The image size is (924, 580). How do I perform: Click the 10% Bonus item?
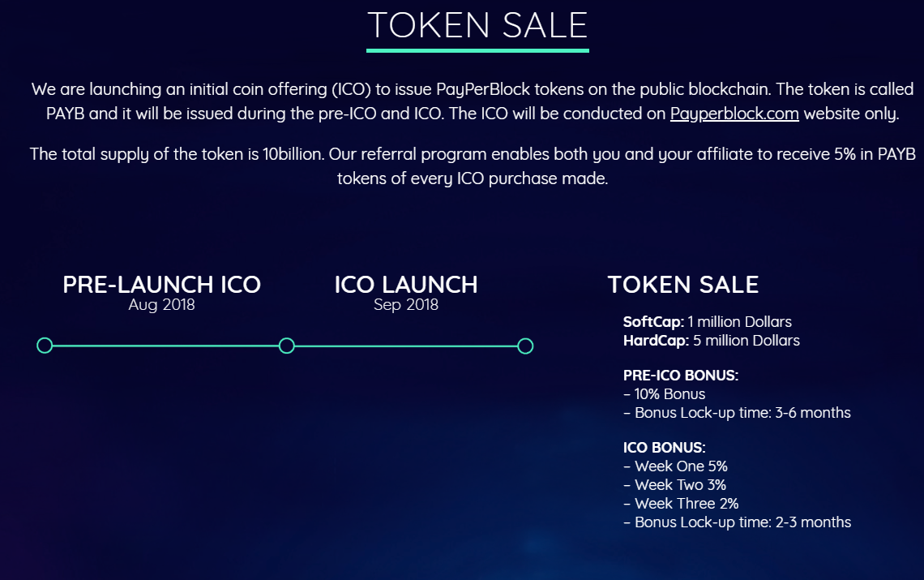[664, 394]
